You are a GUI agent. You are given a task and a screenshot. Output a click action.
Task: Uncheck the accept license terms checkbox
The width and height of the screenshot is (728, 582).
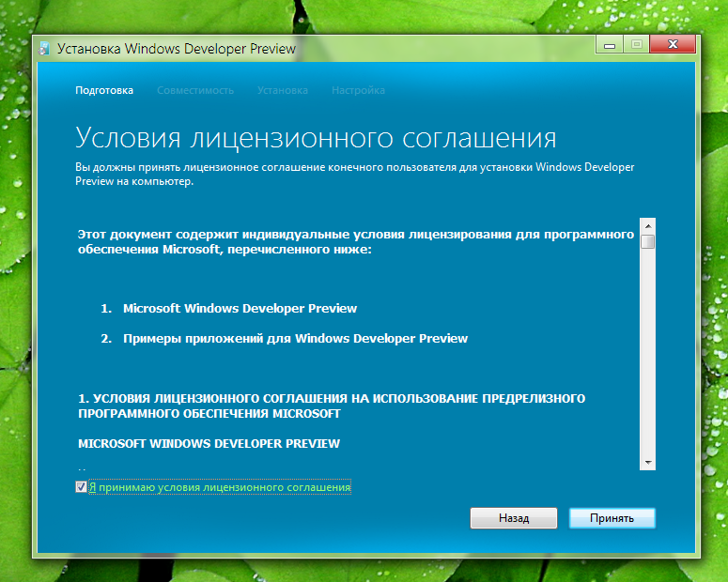coord(81,487)
